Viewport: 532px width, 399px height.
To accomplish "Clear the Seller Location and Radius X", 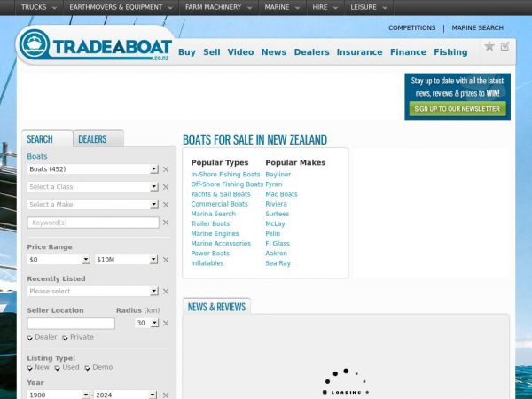I will pyautogui.click(x=166, y=323).
